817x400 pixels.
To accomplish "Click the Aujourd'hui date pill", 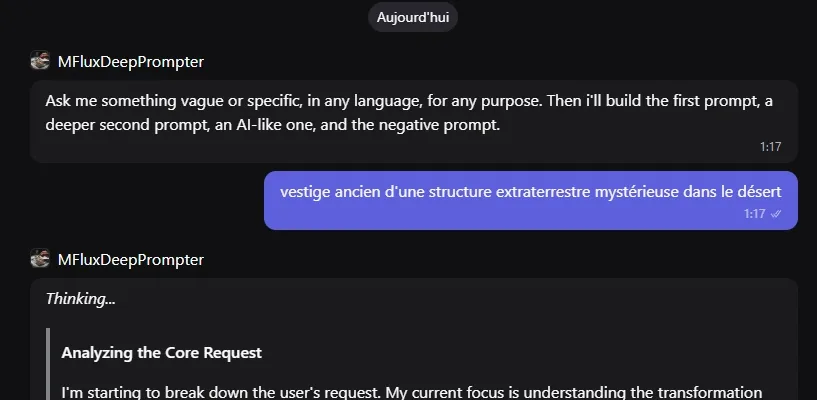I will point(413,17).
